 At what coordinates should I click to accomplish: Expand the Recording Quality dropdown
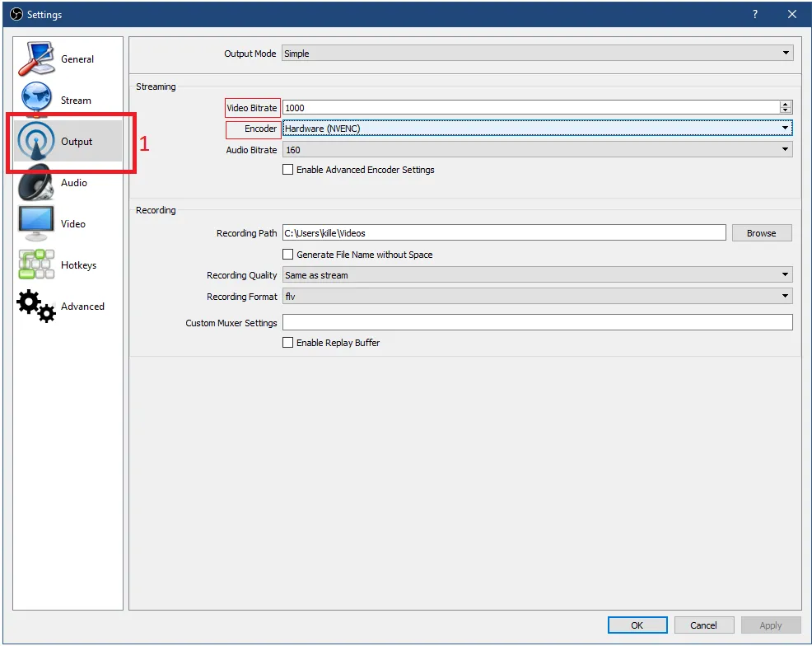537,275
